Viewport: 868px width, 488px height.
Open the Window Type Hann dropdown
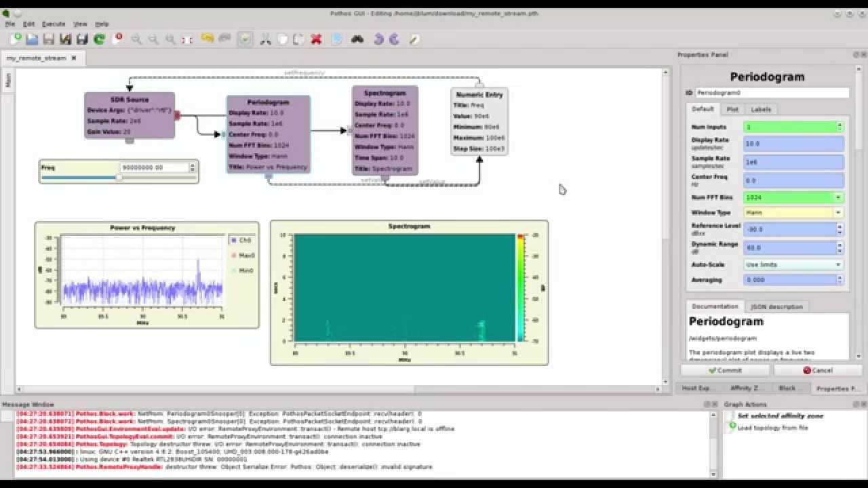(x=838, y=213)
